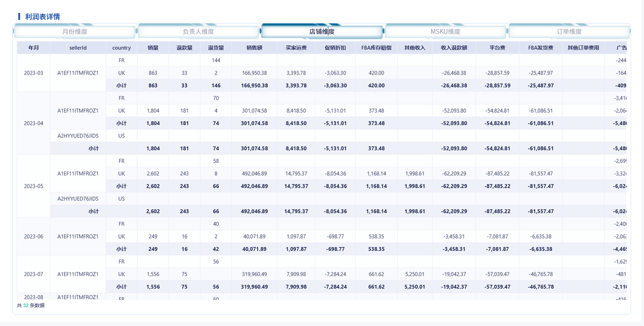Click the FBA发货费 column header
The width and height of the screenshot is (644, 326).
pyautogui.click(x=540, y=48)
